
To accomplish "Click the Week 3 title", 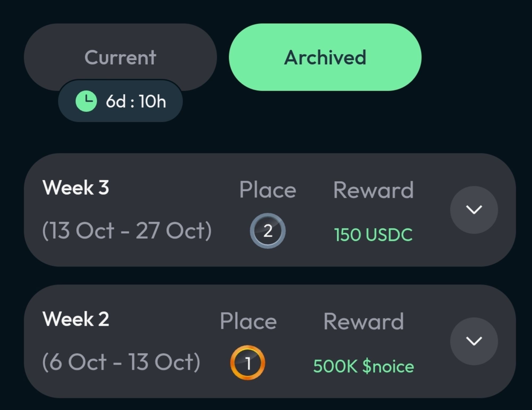I will [x=76, y=188].
